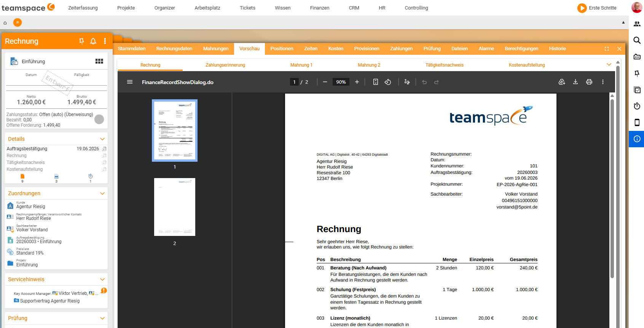Open search from the right sidebar
The height and width of the screenshot is (328, 644).
tap(637, 40)
